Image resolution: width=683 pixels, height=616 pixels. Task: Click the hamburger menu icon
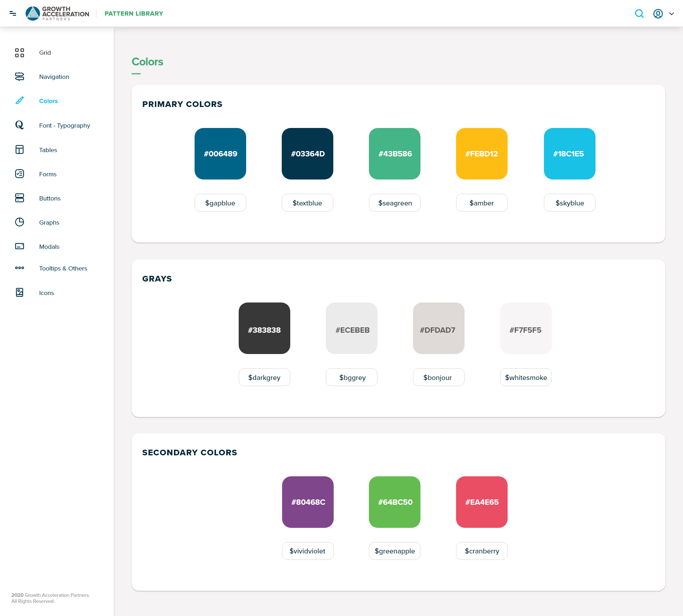click(x=13, y=14)
